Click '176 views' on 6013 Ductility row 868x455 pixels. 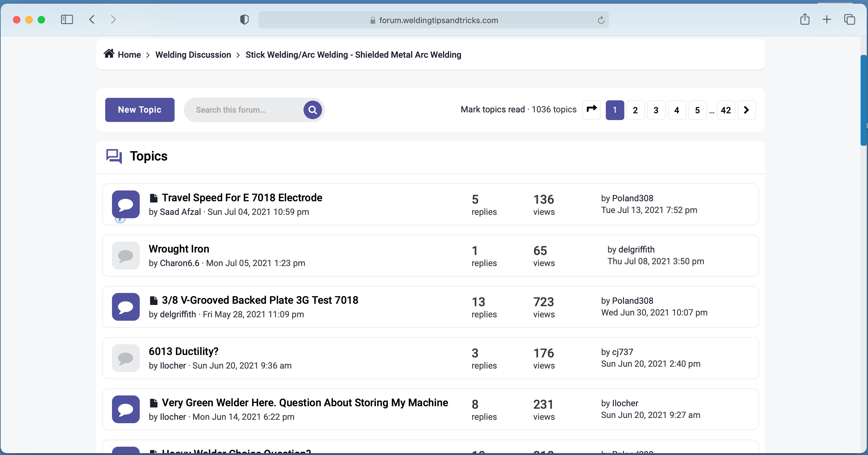[x=544, y=358]
